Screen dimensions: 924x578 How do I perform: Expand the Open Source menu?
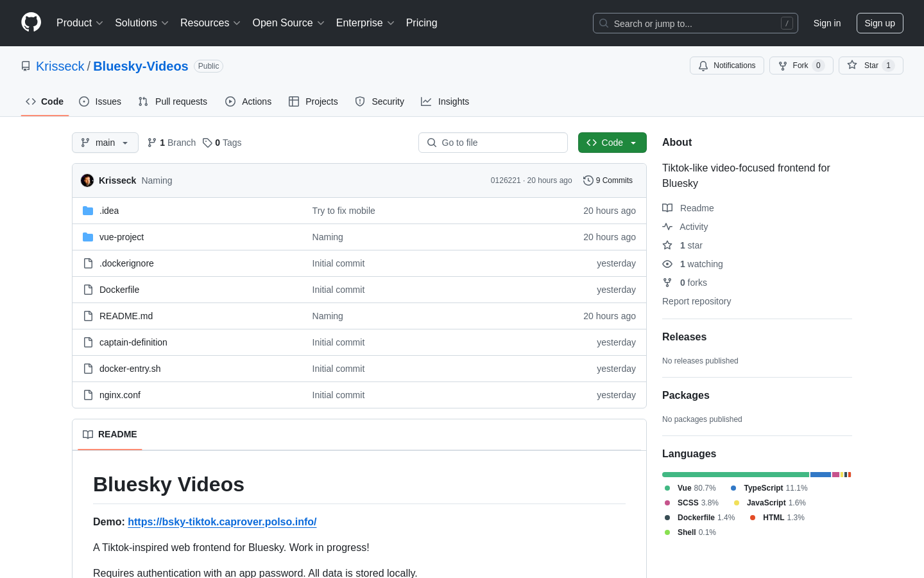[x=289, y=23]
